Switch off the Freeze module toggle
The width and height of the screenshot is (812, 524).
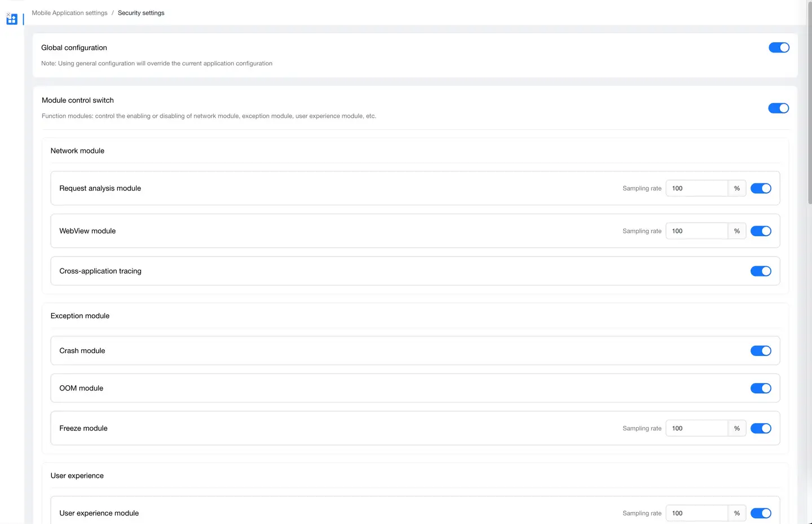point(761,429)
